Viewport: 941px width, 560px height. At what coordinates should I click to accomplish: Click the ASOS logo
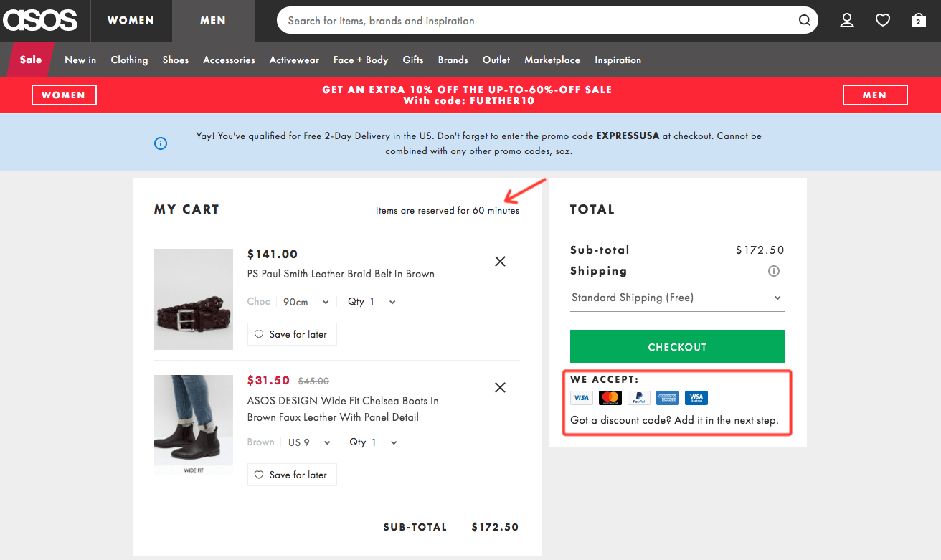pyautogui.click(x=40, y=20)
